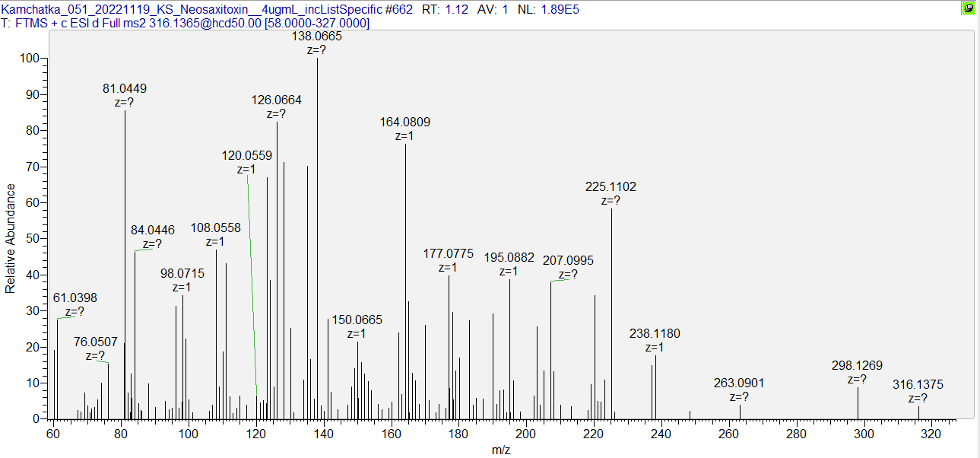Select the 207.0995 peak label
Image resolution: width=980 pixels, height=458 pixels.
[568, 260]
